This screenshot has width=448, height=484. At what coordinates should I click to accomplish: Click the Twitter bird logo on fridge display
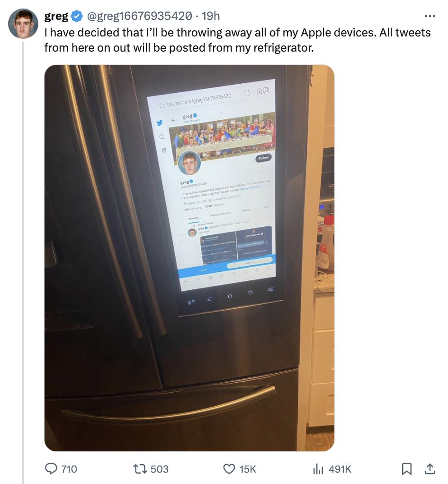point(159,123)
